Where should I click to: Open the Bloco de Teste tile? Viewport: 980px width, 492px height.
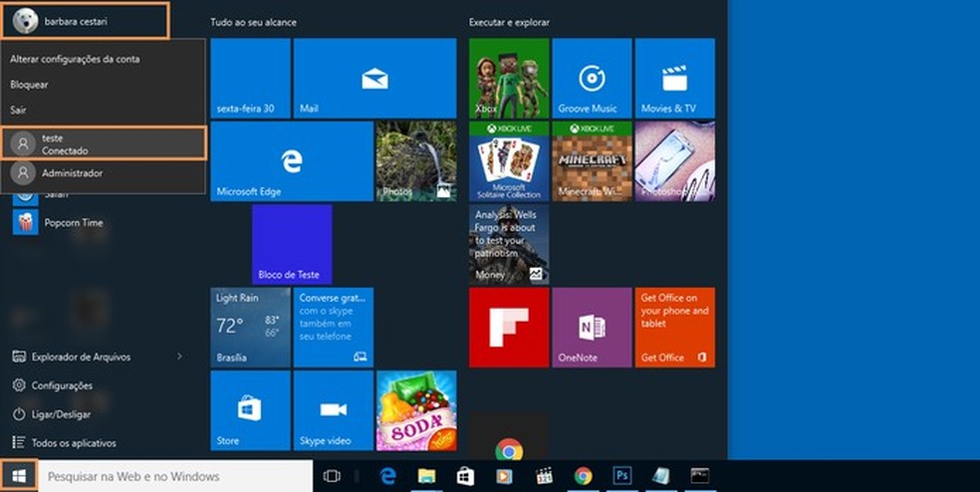point(292,244)
